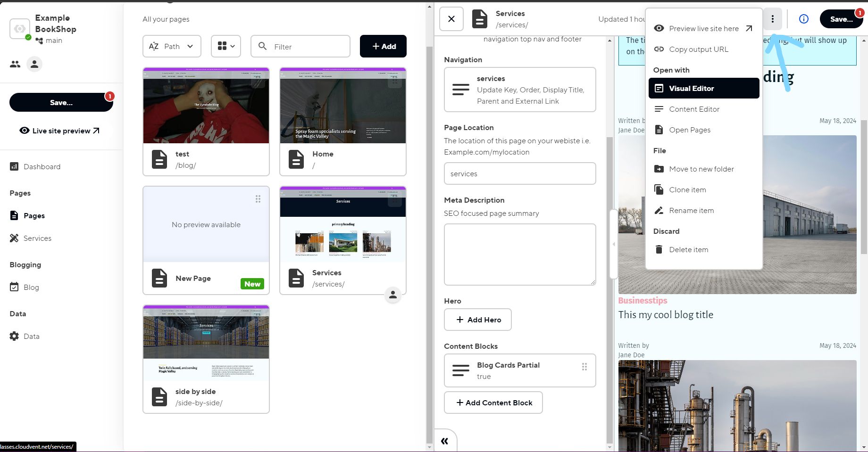Image resolution: width=868 pixels, height=452 pixels.
Task: Open the side by side page thumbnail
Action: 206,343
